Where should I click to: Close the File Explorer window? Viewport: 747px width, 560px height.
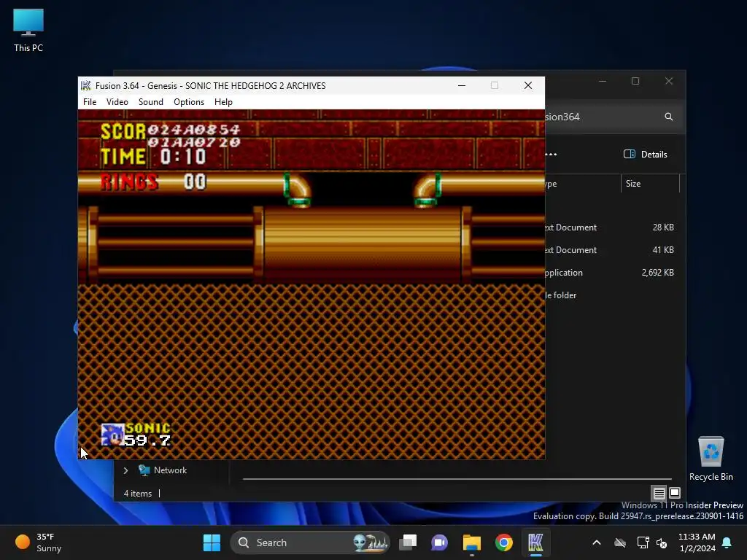pos(669,82)
